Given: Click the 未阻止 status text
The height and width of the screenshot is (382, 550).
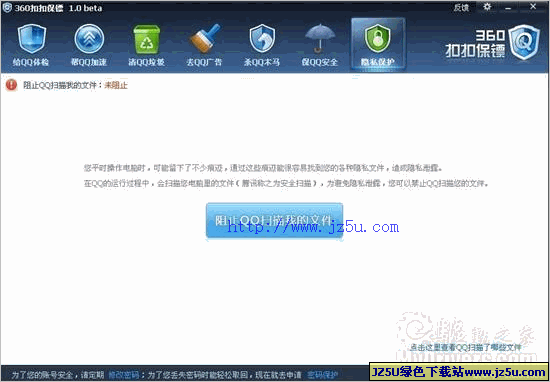Looking at the screenshot, I should 116,85.
